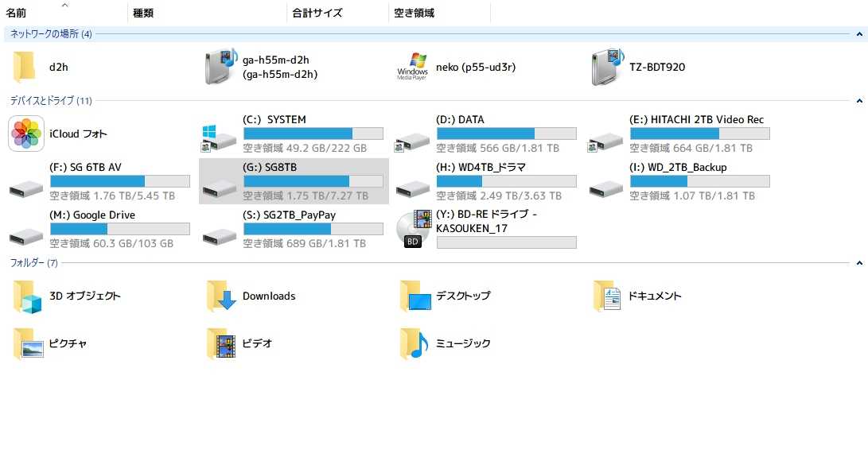
Task: Open the iCloud Photos icon
Action: point(26,134)
